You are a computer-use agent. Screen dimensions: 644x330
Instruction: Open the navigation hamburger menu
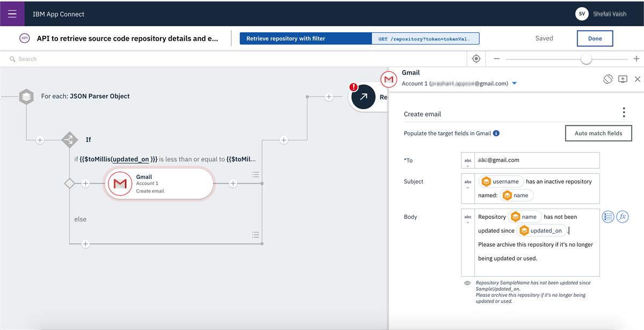click(13, 13)
